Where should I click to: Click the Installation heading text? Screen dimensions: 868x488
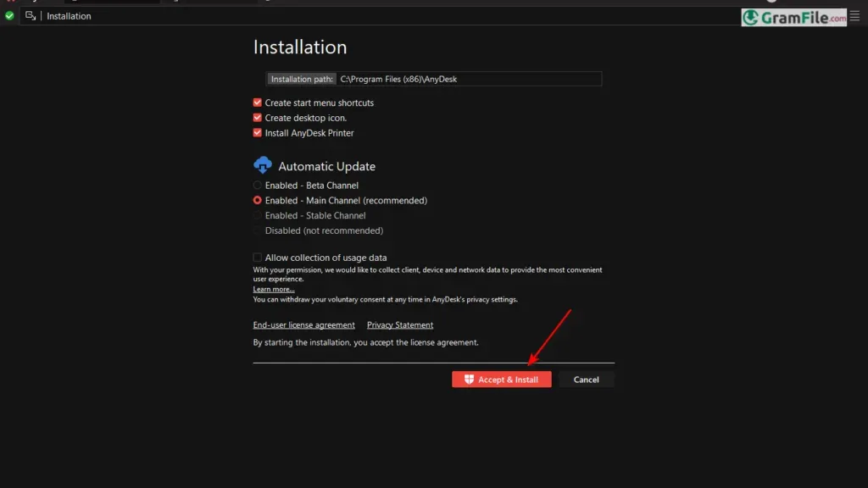300,47
